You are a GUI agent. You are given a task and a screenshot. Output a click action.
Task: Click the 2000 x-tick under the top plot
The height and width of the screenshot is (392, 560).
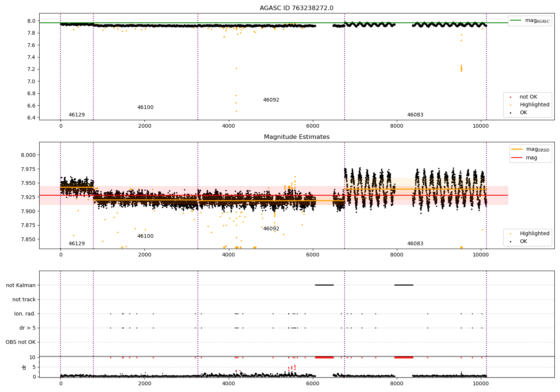tap(144, 126)
